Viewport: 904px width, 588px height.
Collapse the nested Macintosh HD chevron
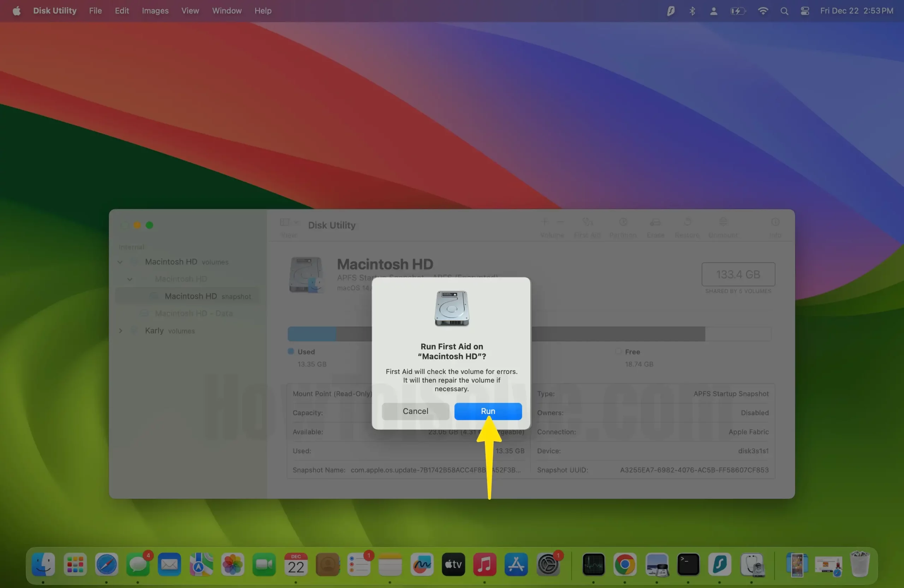(x=130, y=279)
